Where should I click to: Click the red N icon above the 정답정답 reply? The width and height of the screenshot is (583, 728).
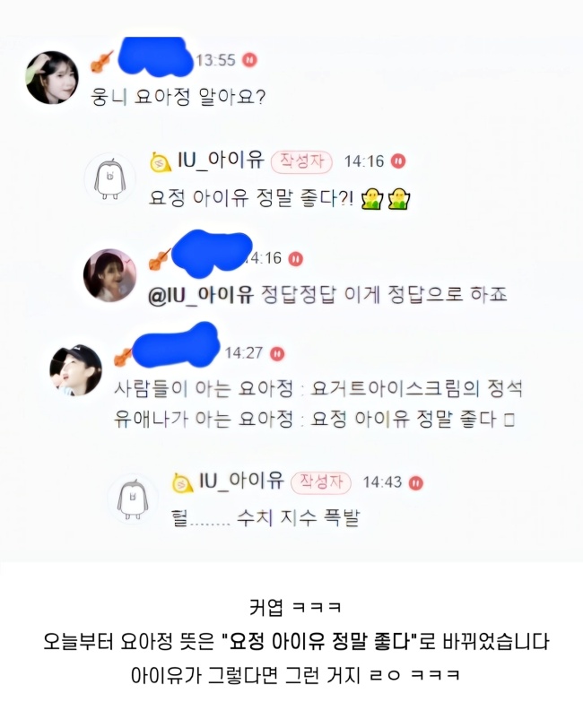[295, 258]
